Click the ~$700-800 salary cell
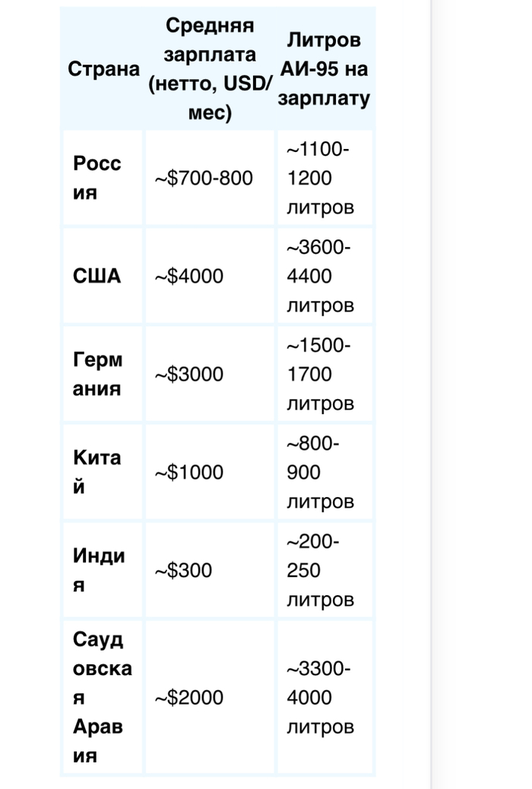This screenshot has height=789, width=532. tap(204, 179)
